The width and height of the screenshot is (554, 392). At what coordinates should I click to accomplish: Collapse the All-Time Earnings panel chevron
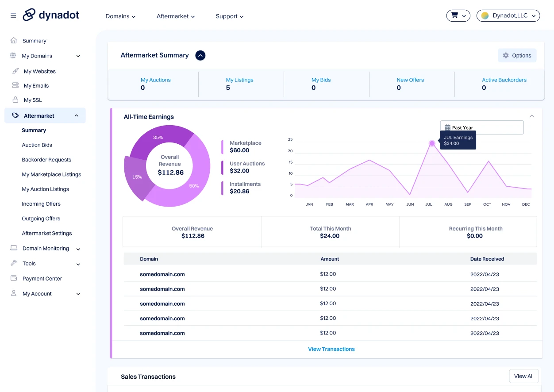(532, 116)
